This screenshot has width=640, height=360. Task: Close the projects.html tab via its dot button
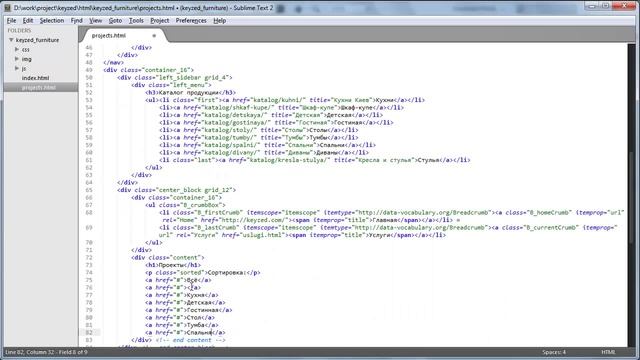pyautogui.click(x=154, y=36)
